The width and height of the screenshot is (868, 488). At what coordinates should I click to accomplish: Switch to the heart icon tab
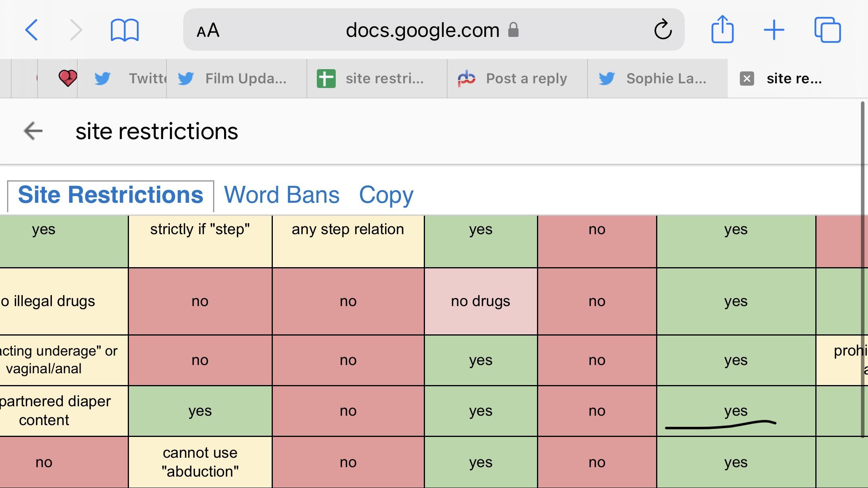(x=67, y=78)
